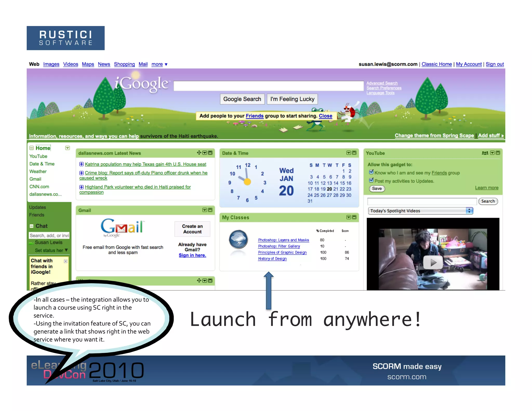
Task: Open the My Classes gadget menu arrow
Action: coord(349,217)
